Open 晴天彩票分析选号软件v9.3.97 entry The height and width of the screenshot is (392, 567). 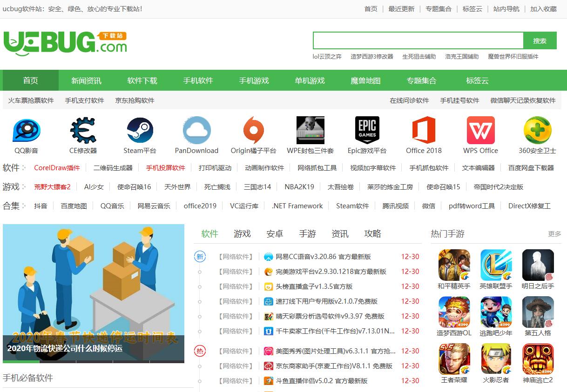330,316
